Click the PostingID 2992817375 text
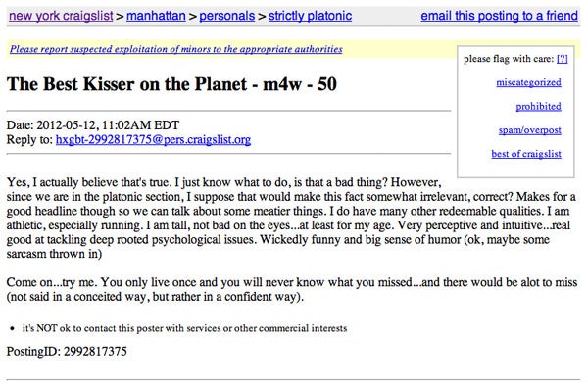588x392 pixels. pos(65,350)
